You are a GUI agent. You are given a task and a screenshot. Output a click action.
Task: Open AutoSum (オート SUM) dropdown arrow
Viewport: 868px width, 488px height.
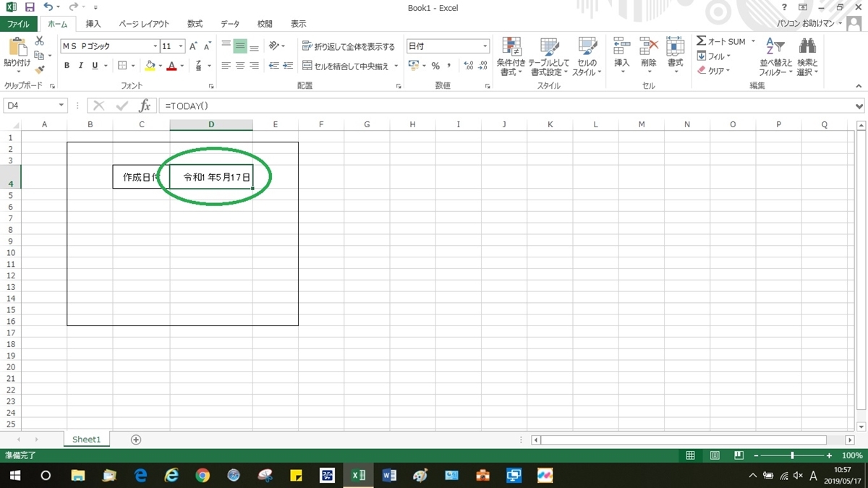click(753, 41)
